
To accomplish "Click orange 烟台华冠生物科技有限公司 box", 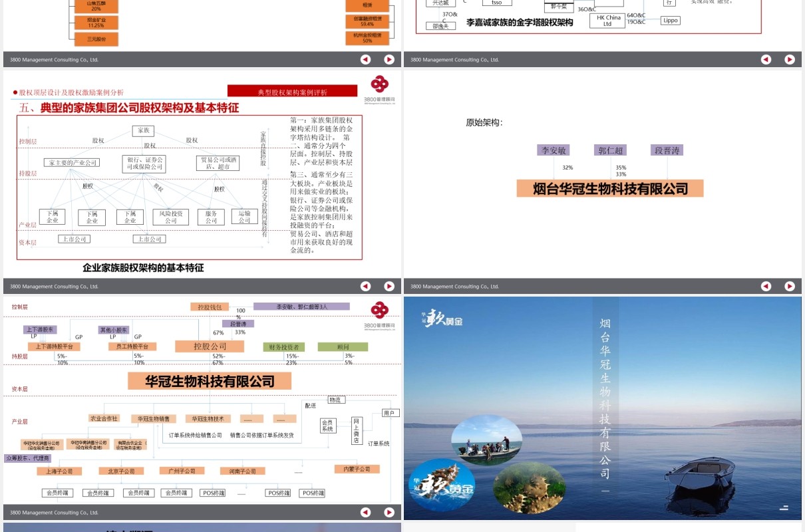I will [611, 188].
